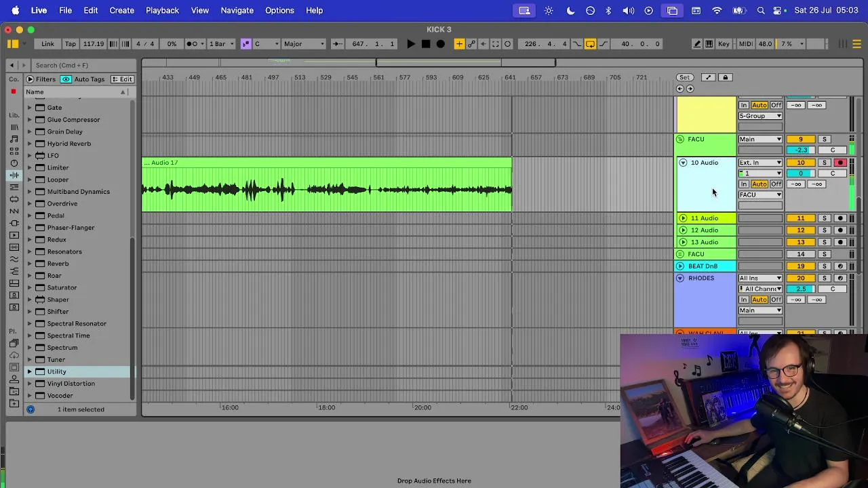Select the Saturator device entry
Viewport: 868px width, 488px height.
click(x=62, y=288)
